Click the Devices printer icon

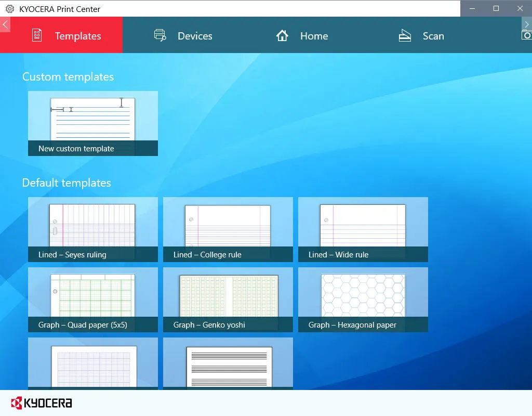click(x=160, y=35)
